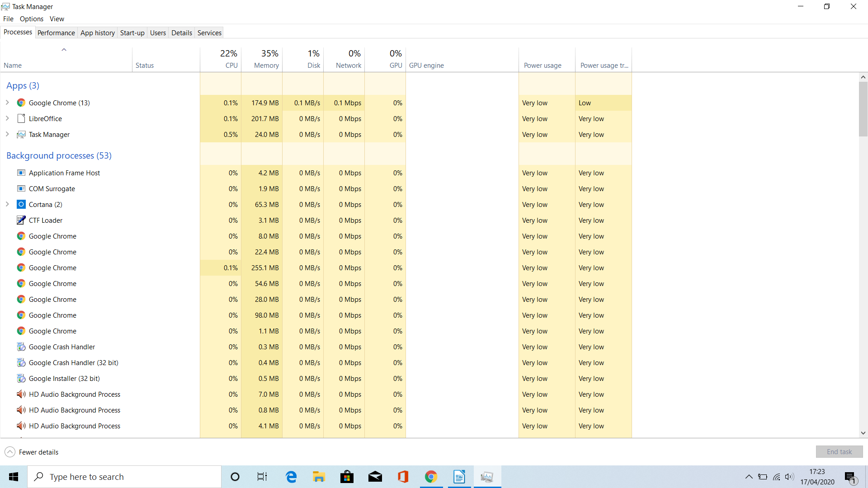
Task: Click first HD Audio Background Process icon
Action: point(21,394)
